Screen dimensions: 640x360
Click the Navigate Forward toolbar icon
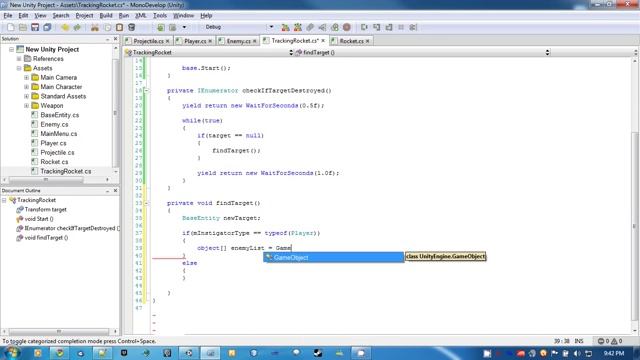[x=173, y=27]
